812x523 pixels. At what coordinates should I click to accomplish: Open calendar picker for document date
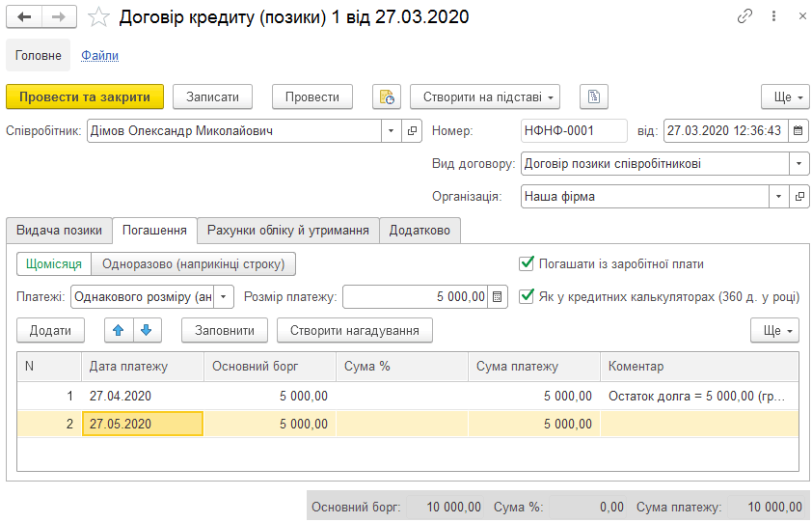798,131
